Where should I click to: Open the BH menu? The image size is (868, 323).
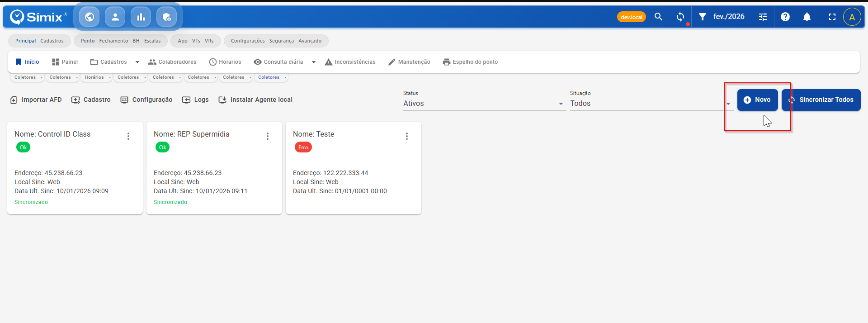pyautogui.click(x=136, y=41)
